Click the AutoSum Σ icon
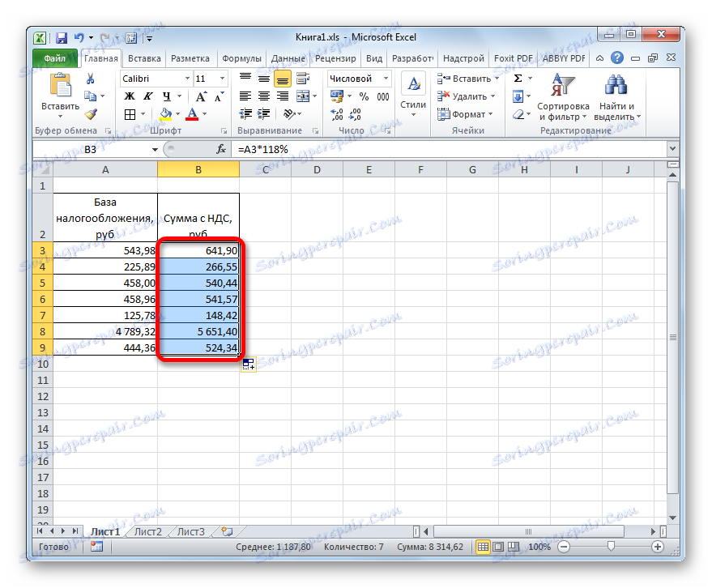Screen dimensions: 712x588 click(x=518, y=79)
